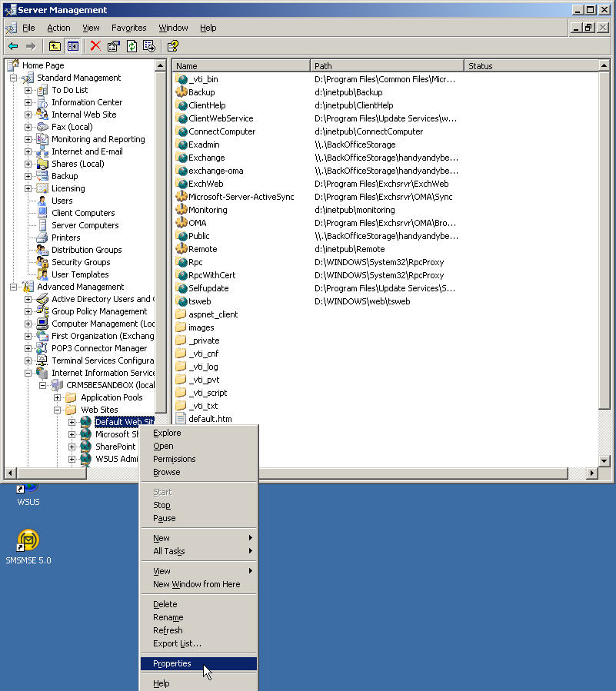The width and height of the screenshot is (616, 691).
Task: Click the red Delete X toolbar icon
Action: (95, 46)
